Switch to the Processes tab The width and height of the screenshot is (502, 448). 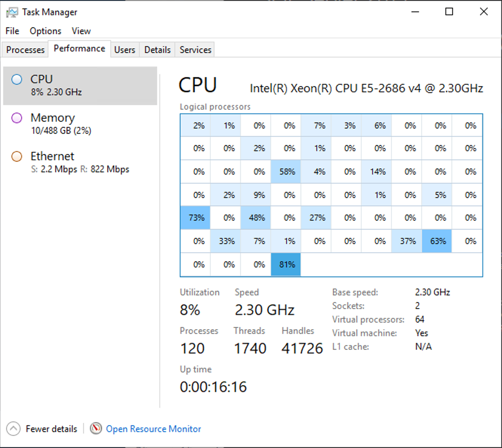point(25,50)
